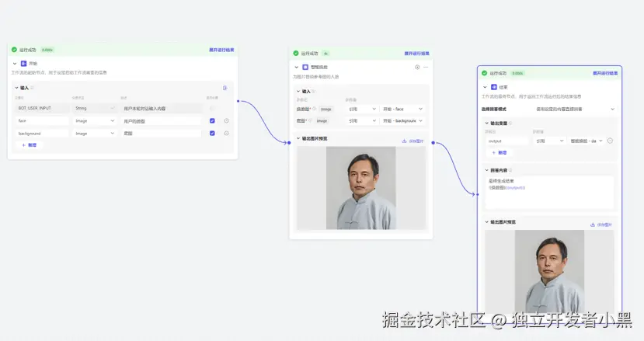Click the output image in 智能换脸 node
The image size is (644, 341).
(361, 188)
